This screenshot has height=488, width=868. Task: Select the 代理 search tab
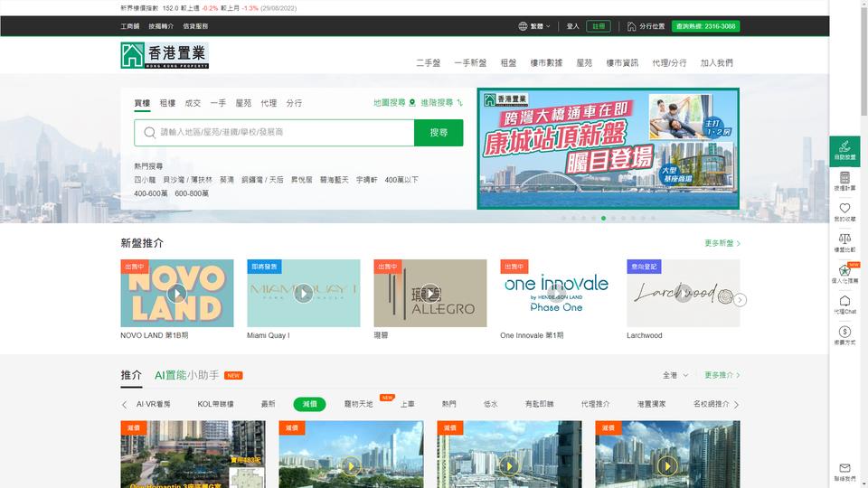269,103
